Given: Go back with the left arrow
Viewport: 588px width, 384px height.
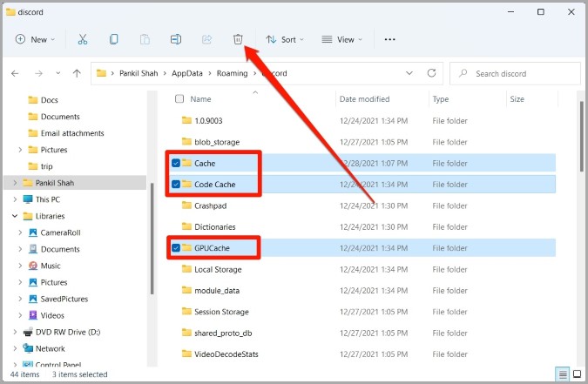Looking at the screenshot, I should (x=15, y=73).
